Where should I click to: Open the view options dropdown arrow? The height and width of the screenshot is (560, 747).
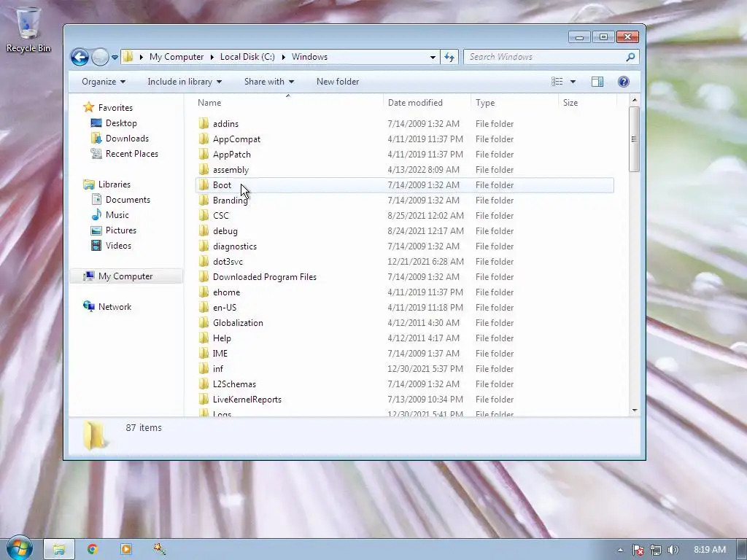click(x=573, y=82)
